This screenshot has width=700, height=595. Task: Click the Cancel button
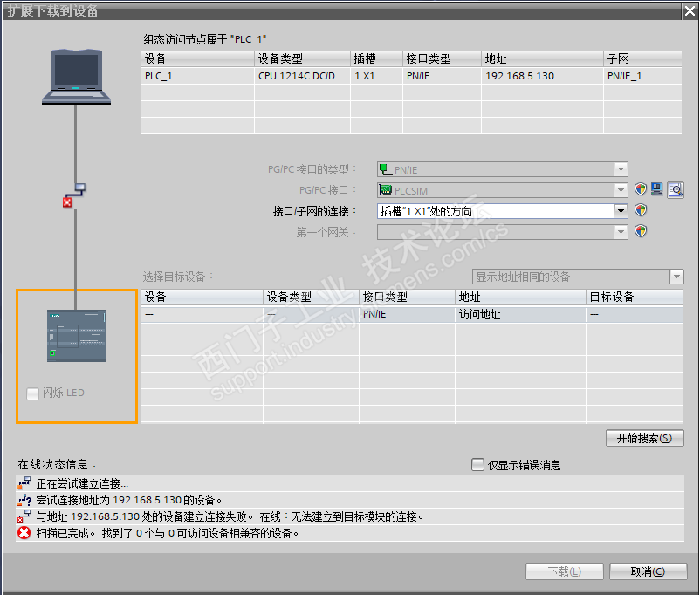point(648,571)
